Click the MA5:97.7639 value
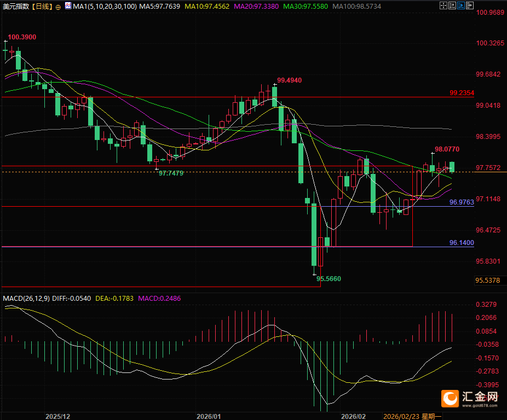The height and width of the screenshot is (420, 507). coord(160,7)
